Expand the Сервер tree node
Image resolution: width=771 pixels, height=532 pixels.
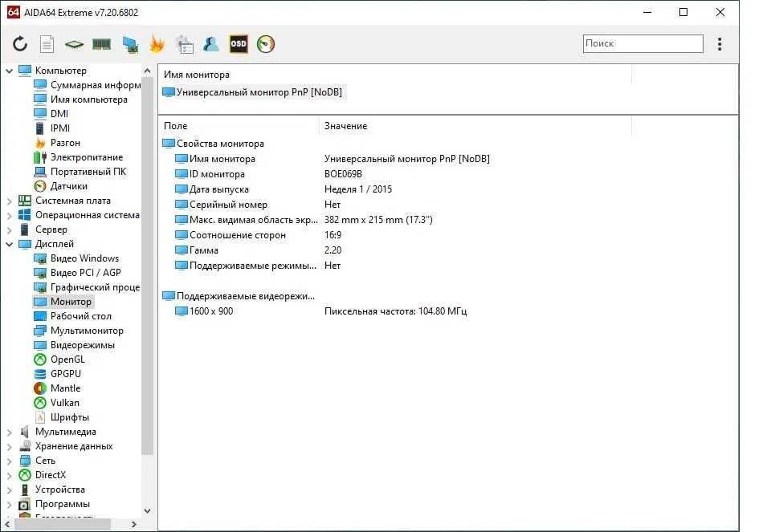point(9,229)
